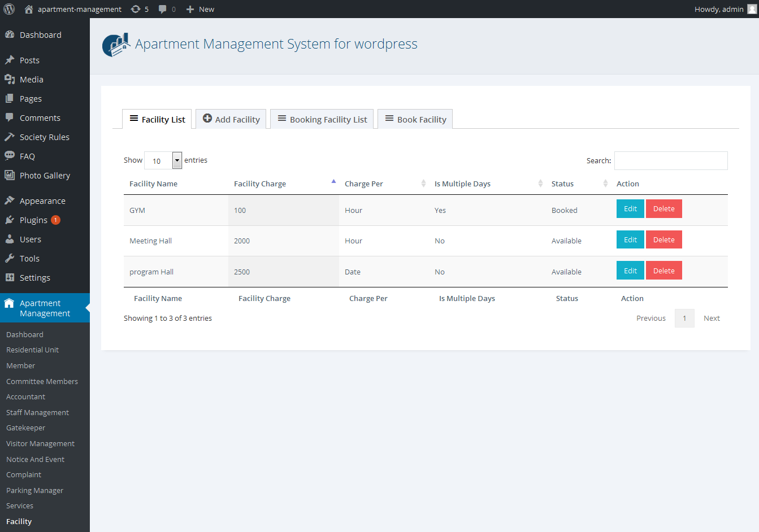The height and width of the screenshot is (532, 759).
Task: Edit the GYM facility
Action: click(630, 208)
